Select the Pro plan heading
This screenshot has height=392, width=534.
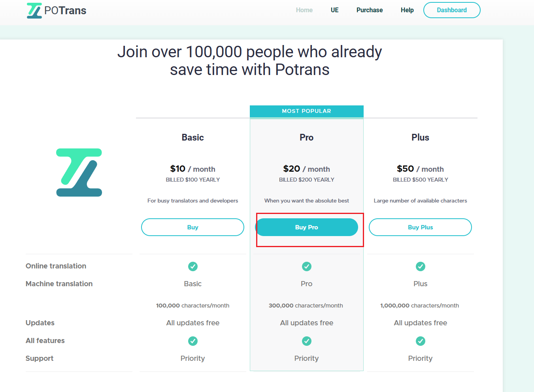click(307, 137)
